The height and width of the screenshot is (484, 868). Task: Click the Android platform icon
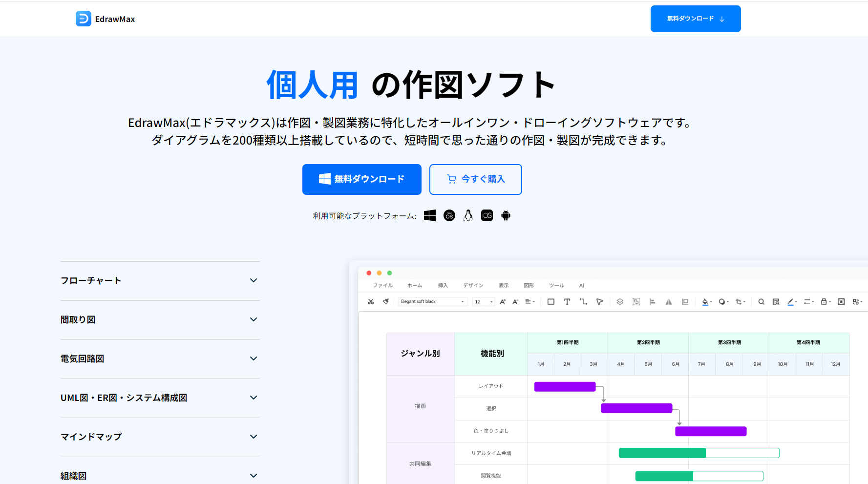[x=506, y=215]
